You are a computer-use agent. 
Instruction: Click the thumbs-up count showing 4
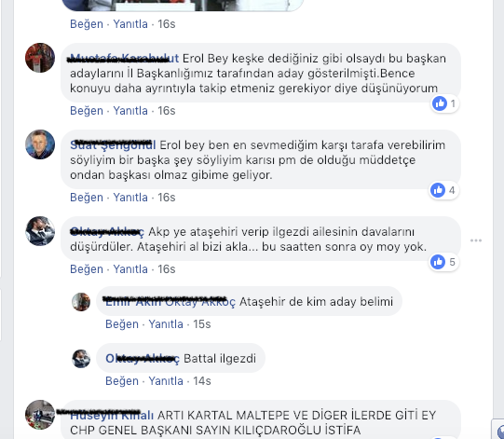click(443, 190)
